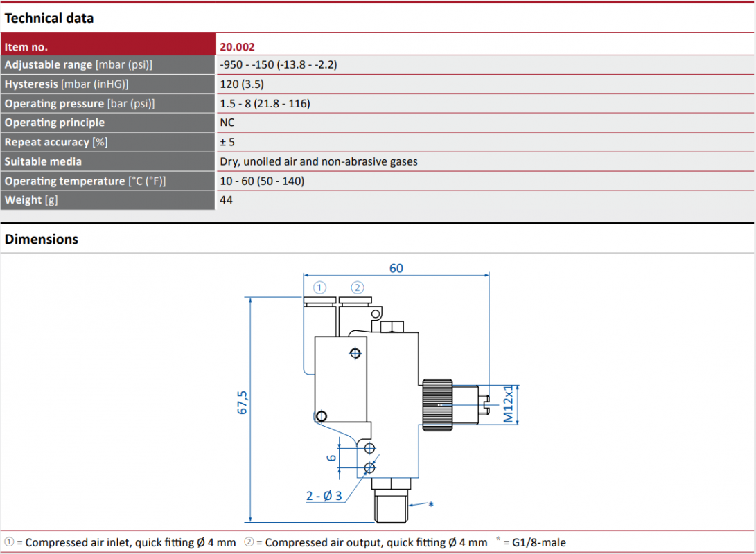Select the "Repeat accuracy [%]" label
The width and height of the screenshot is (756, 554).
click(x=56, y=142)
